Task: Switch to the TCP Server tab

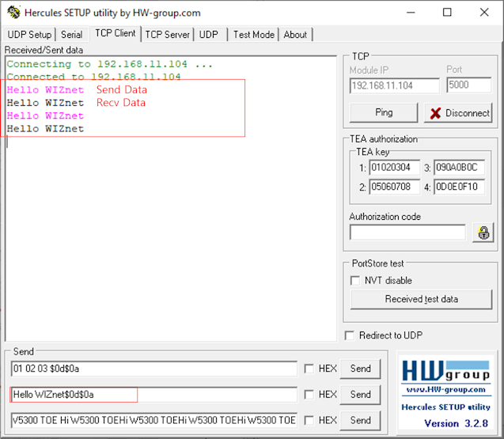Action: (167, 34)
